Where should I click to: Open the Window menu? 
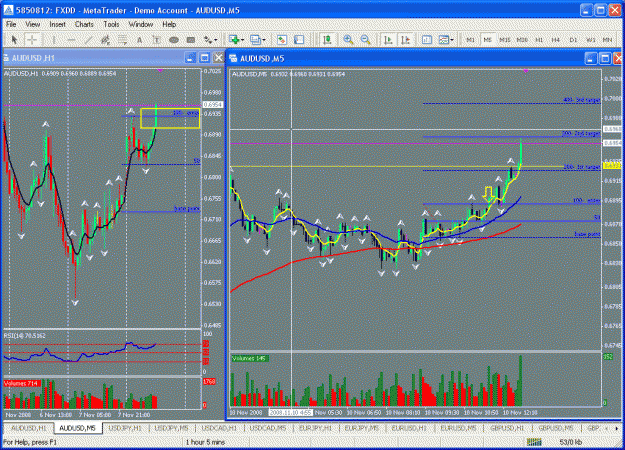(x=141, y=24)
